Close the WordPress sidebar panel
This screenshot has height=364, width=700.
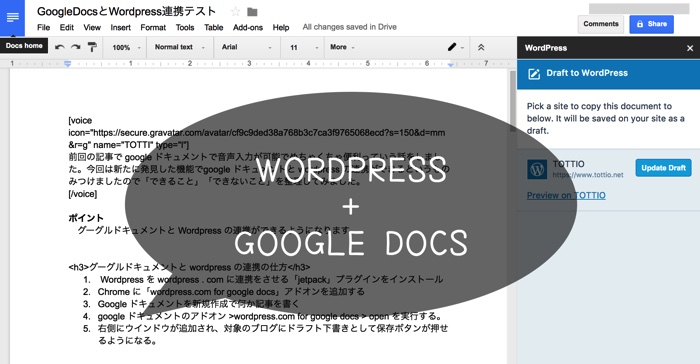point(690,48)
